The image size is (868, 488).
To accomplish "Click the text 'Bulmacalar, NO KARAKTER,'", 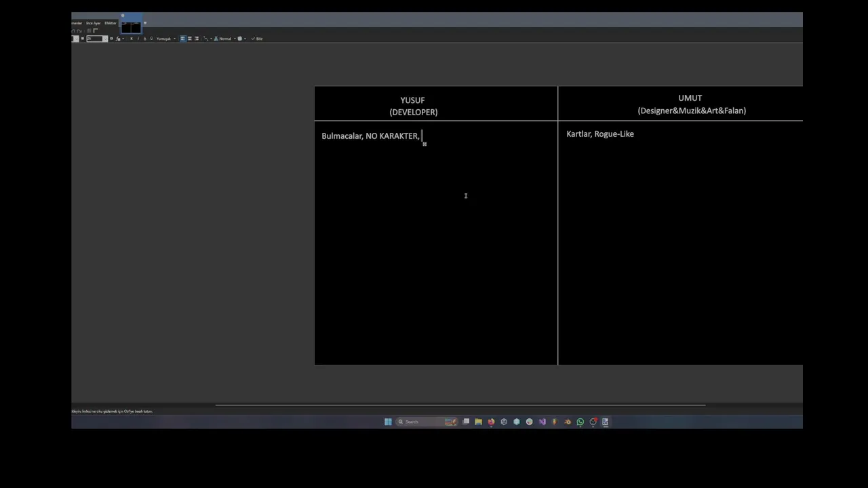I will coord(370,136).
